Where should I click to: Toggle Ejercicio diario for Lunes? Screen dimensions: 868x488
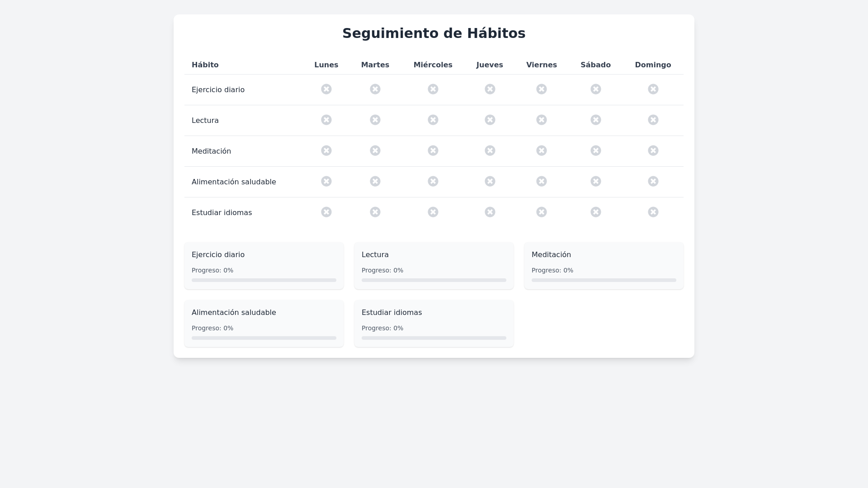(x=326, y=89)
